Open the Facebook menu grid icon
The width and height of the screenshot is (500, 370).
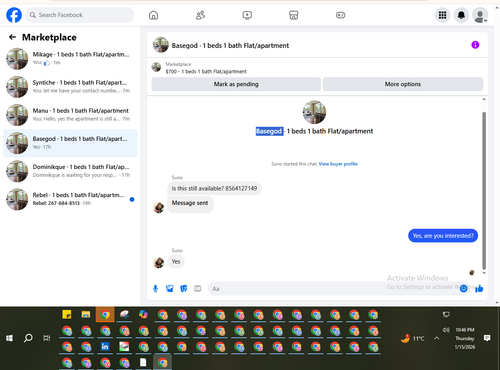[442, 15]
